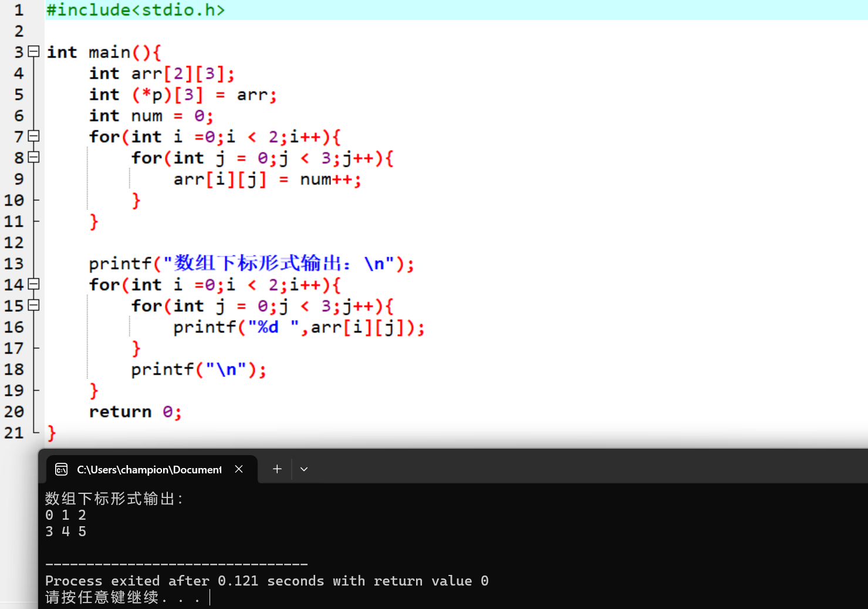Screen dimensions: 868x609
Task: Click the console icon on the terminal tab
Action: tap(62, 469)
